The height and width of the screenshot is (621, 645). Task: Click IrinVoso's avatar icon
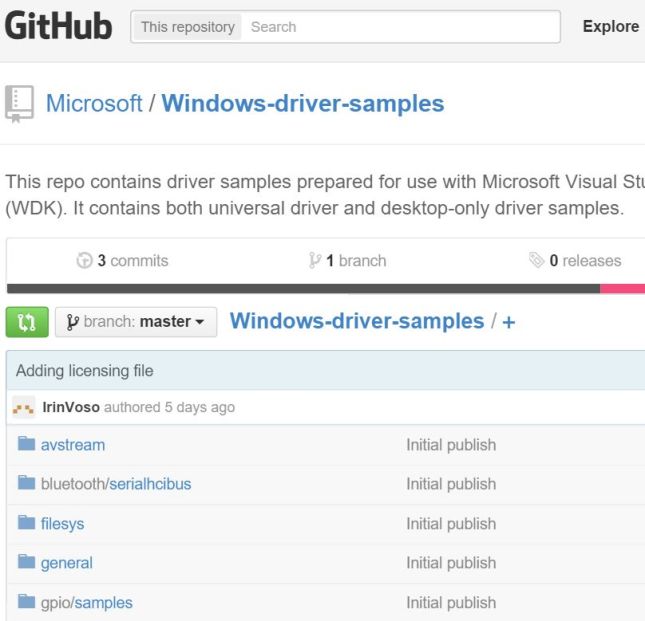click(25, 408)
